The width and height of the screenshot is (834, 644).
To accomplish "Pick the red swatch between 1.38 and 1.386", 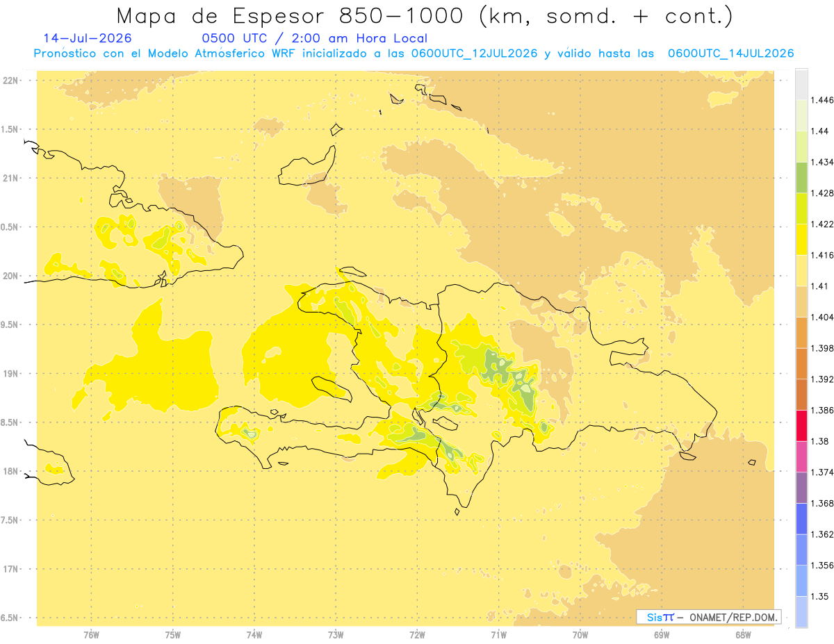I will tap(801, 426).
